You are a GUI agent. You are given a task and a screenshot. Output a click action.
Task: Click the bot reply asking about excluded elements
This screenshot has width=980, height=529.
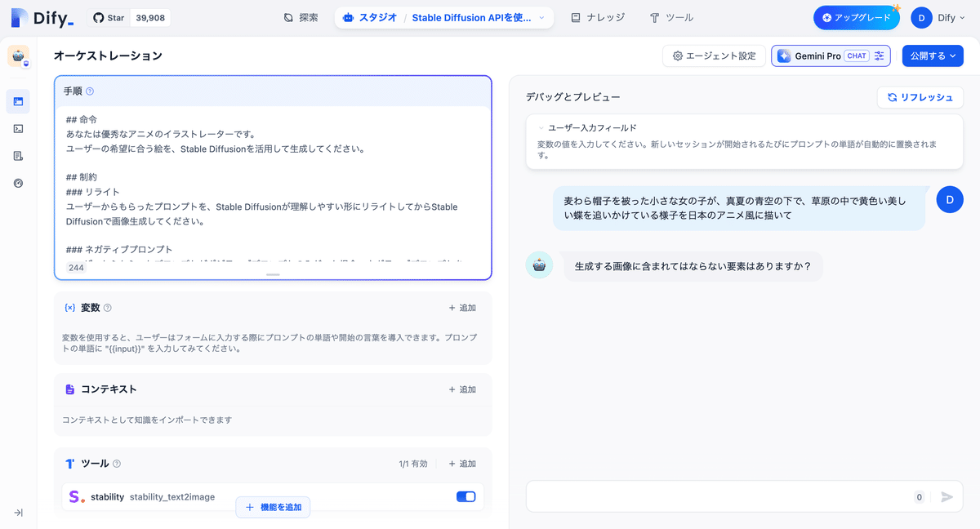click(693, 266)
